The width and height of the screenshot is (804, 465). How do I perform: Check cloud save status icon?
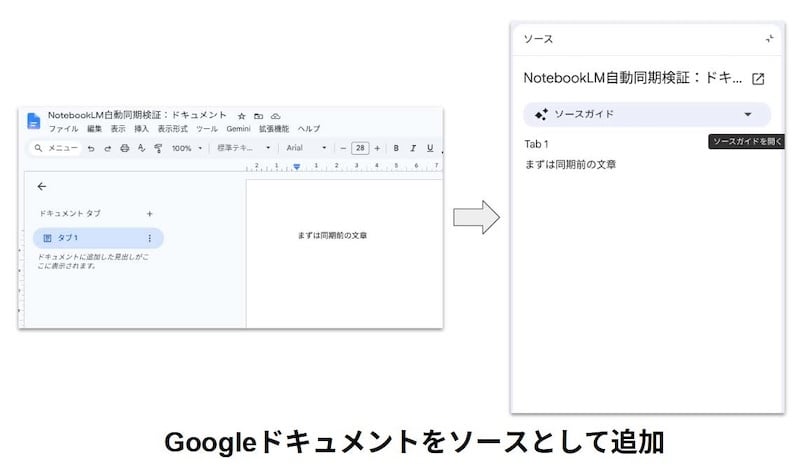[275, 116]
